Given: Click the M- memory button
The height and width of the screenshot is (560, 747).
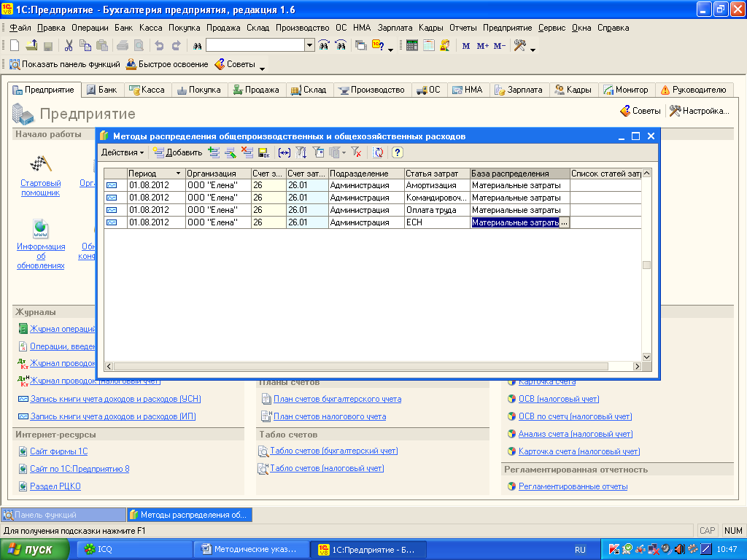Looking at the screenshot, I should (499, 46).
